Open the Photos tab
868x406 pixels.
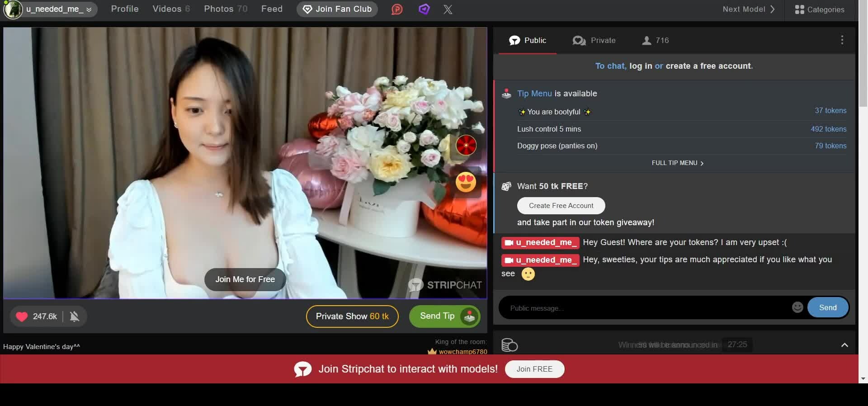point(225,9)
